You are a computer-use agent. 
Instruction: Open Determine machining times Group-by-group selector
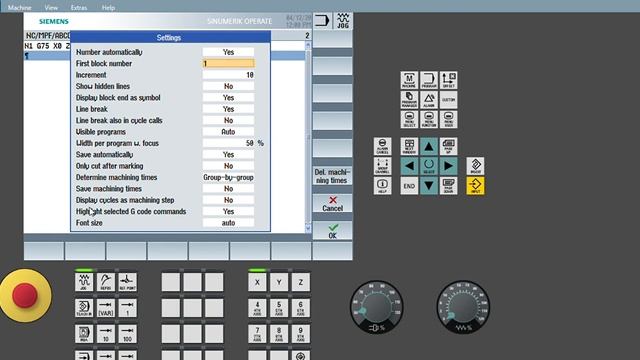pos(228,178)
